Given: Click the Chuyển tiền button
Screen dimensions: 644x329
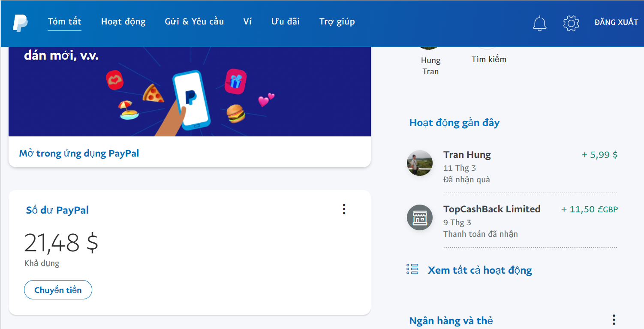Looking at the screenshot, I should click(x=58, y=290).
